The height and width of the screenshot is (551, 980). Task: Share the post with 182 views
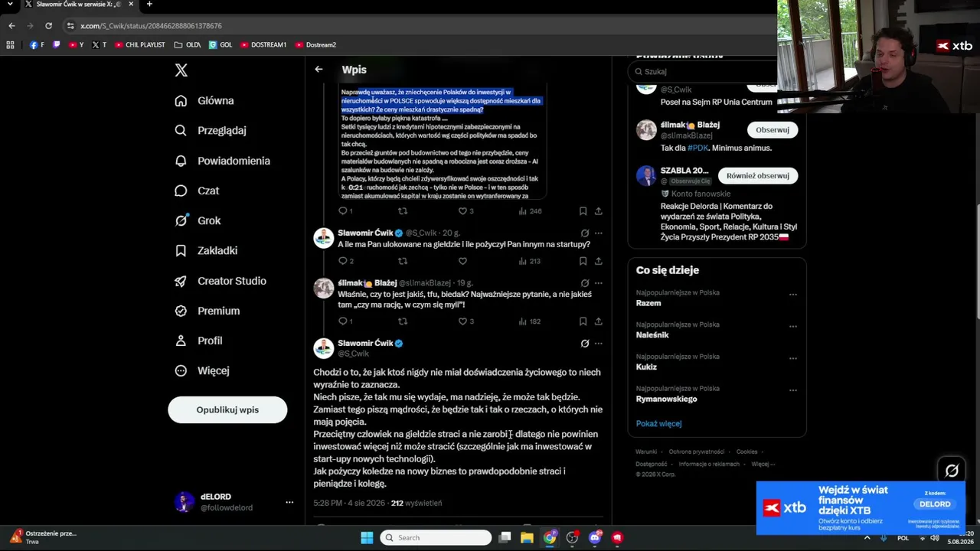(x=598, y=321)
